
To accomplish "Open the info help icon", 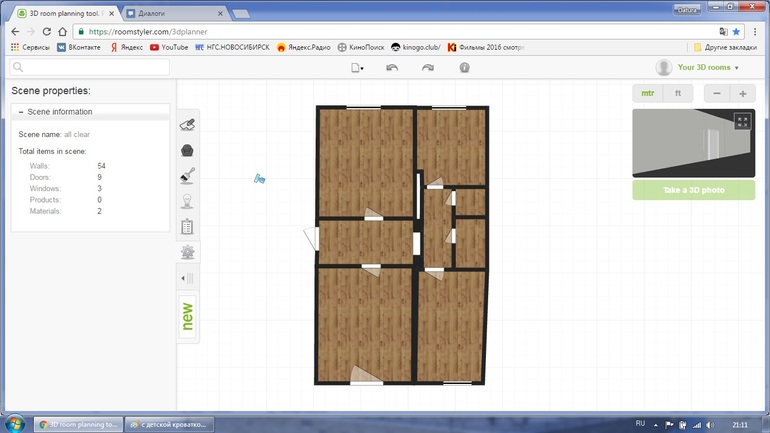I will click(464, 68).
